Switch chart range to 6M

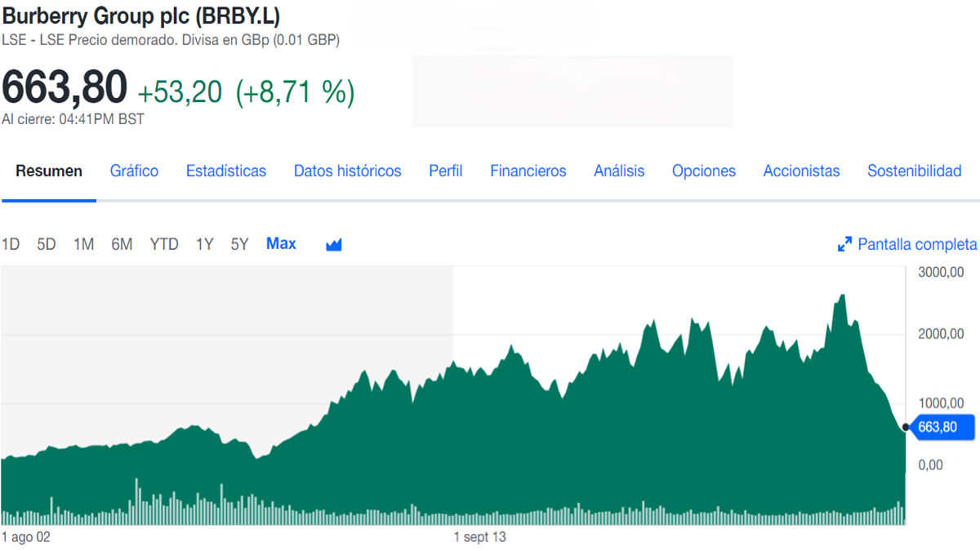tap(122, 244)
